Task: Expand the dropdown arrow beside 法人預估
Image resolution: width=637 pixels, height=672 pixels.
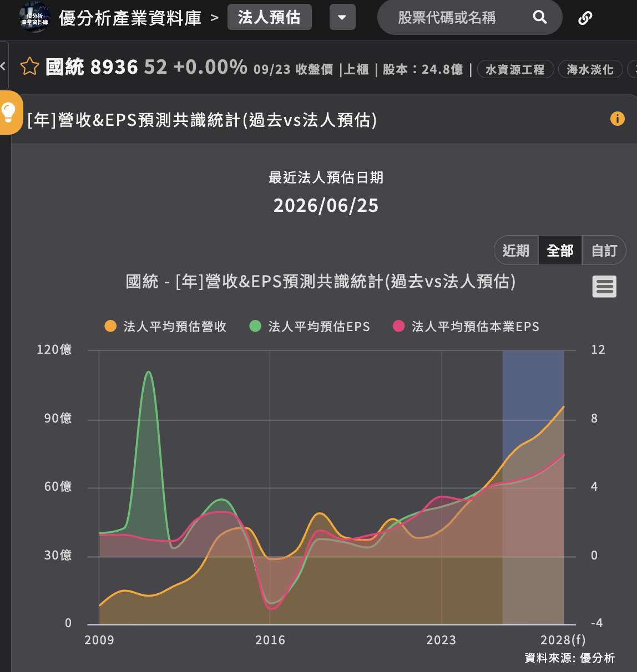Action: pos(342,17)
